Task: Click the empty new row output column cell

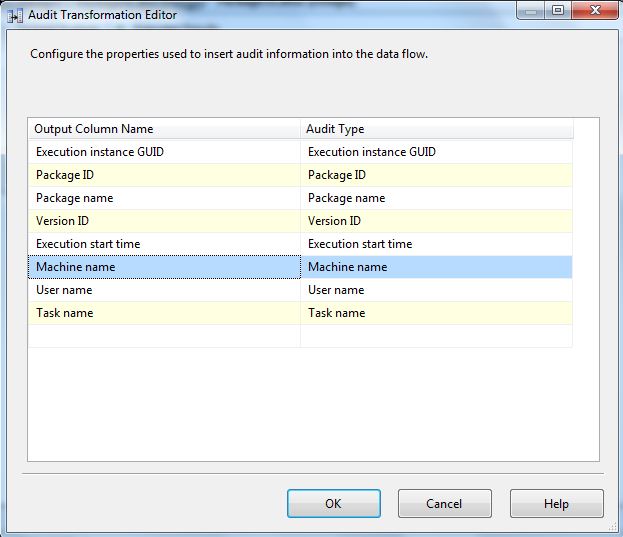Action: (x=164, y=336)
